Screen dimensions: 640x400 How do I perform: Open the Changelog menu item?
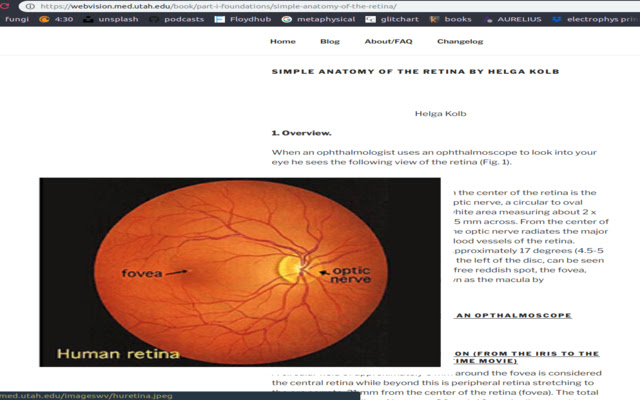(x=460, y=41)
